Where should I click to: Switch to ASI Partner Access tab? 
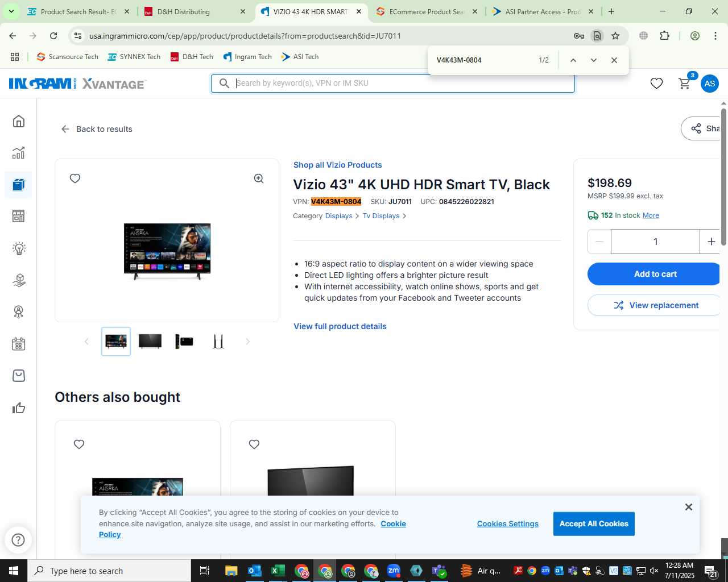[543, 11]
